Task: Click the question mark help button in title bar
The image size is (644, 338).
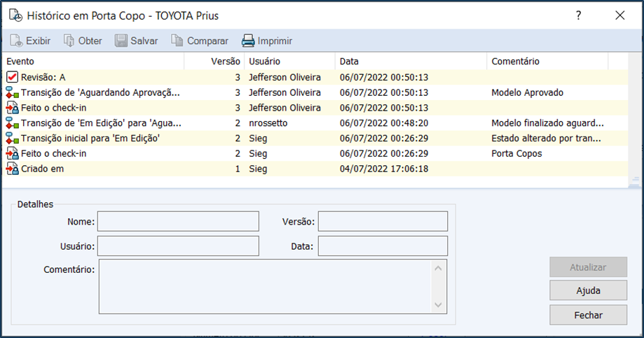Action: pyautogui.click(x=578, y=15)
